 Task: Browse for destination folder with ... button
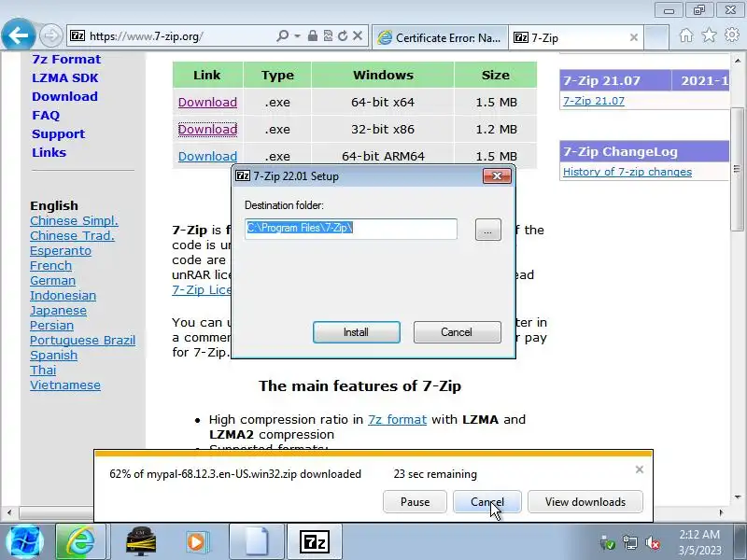point(487,230)
